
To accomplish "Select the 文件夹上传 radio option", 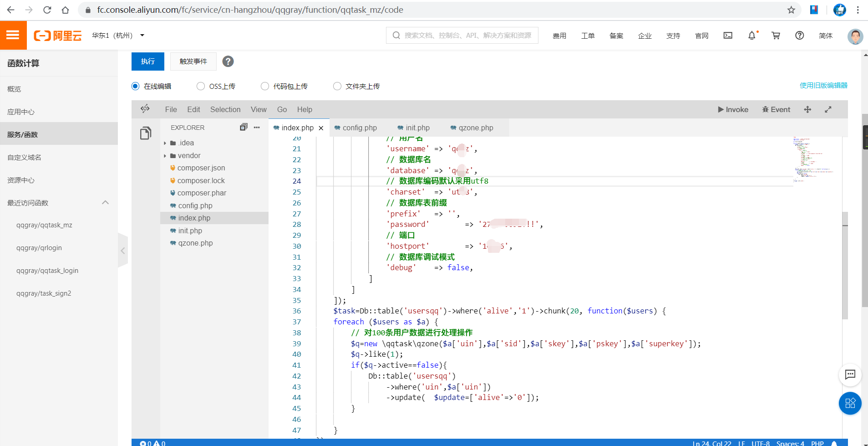I will click(x=337, y=86).
